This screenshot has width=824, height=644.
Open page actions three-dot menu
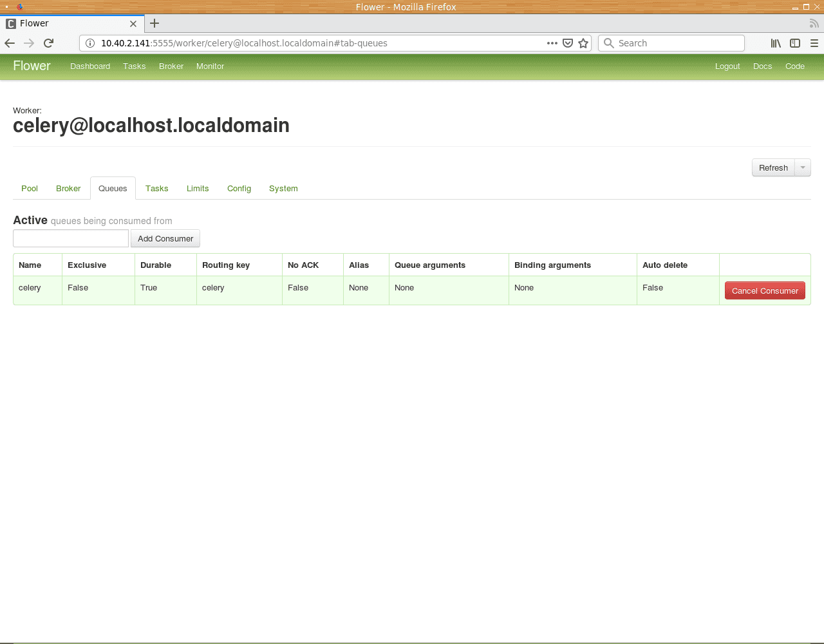click(x=552, y=43)
